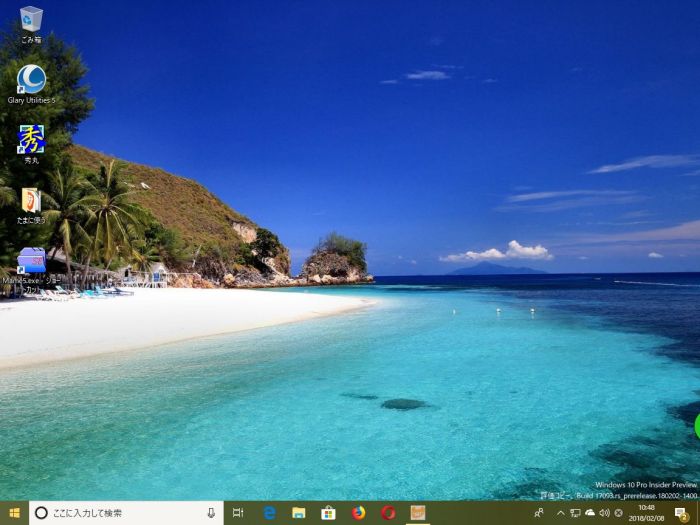Open Microsoft Store from the taskbar
The image size is (700, 525).
pos(328,513)
